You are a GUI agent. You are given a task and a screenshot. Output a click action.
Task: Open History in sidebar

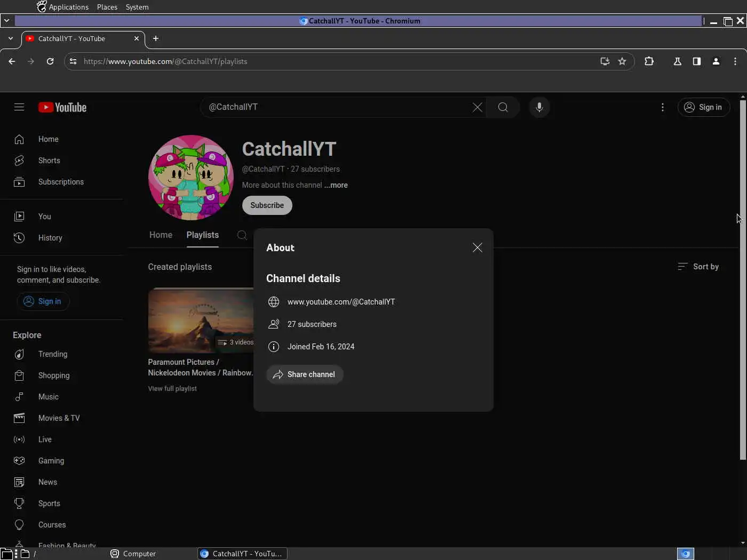(x=61, y=238)
